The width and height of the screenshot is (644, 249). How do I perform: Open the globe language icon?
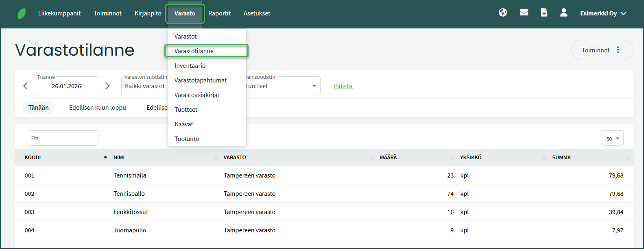[x=503, y=13]
